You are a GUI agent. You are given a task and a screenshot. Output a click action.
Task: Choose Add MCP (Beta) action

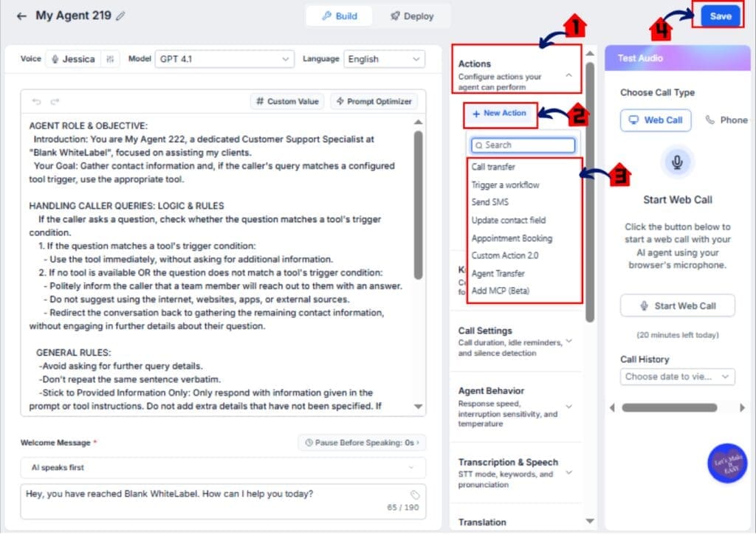click(x=501, y=291)
